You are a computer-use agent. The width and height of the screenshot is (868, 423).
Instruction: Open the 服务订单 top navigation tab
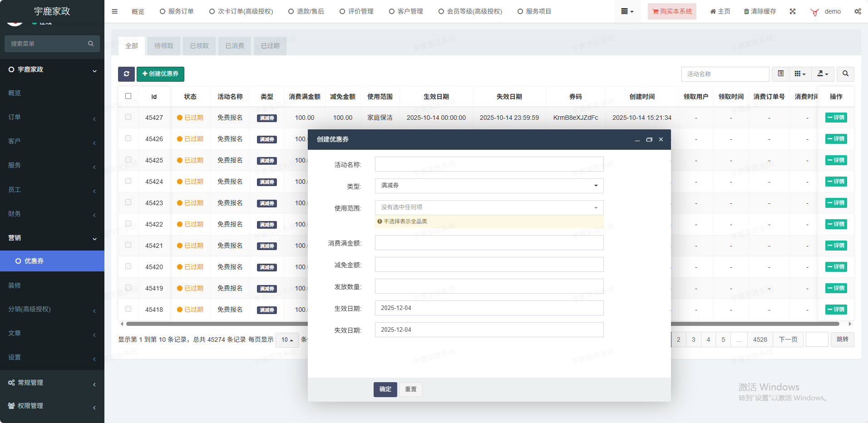coord(177,11)
